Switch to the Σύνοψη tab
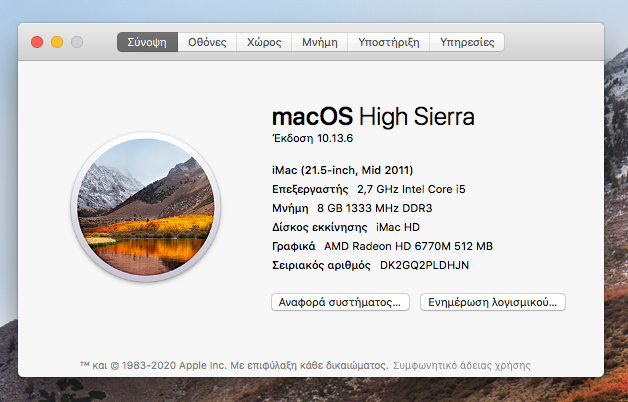 [x=147, y=42]
